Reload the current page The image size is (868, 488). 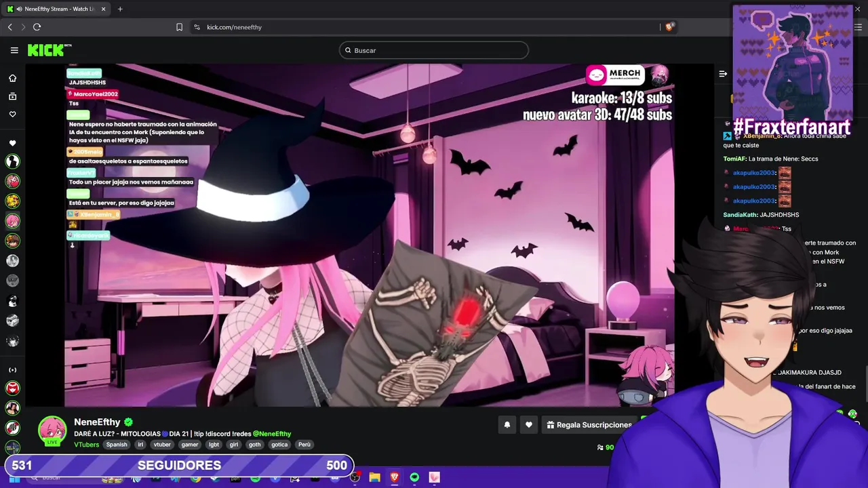coord(37,27)
